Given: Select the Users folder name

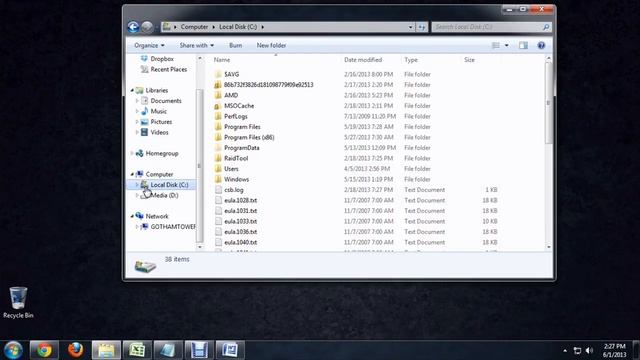Looking at the screenshot, I should point(231,169).
